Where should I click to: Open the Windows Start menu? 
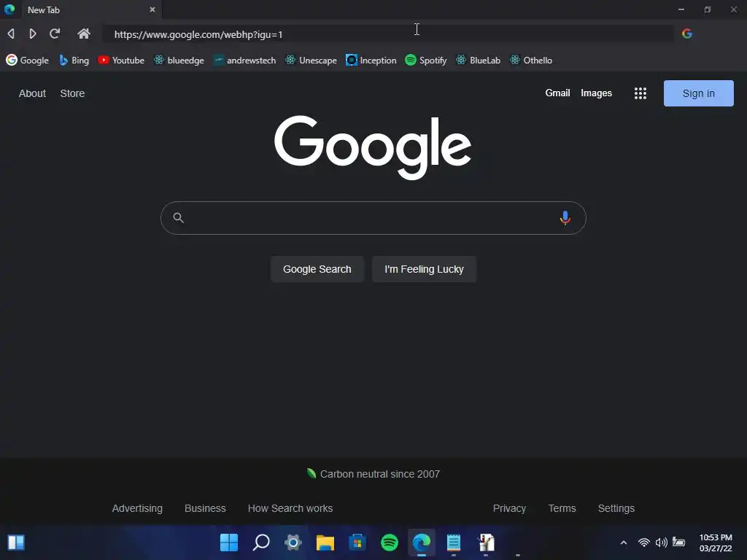pyautogui.click(x=228, y=542)
